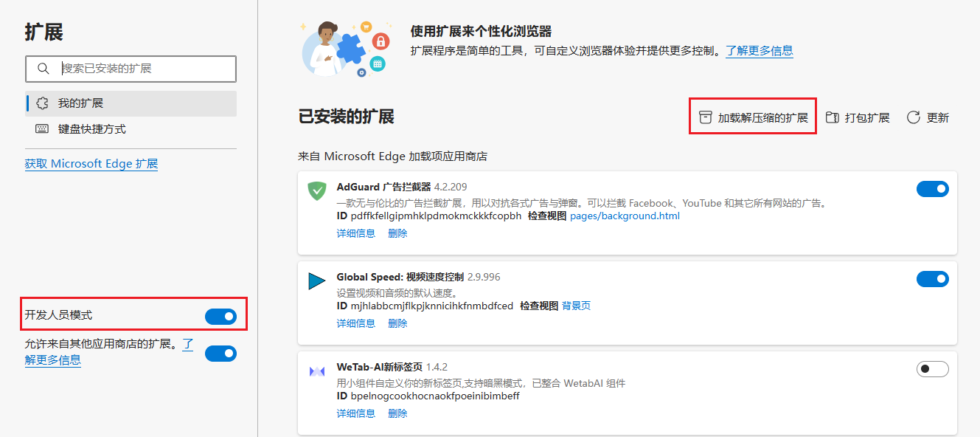Open WeTab 详细信息 link
Image resolution: width=980 pixels, height=437 pixels.
tap(356, 413)
